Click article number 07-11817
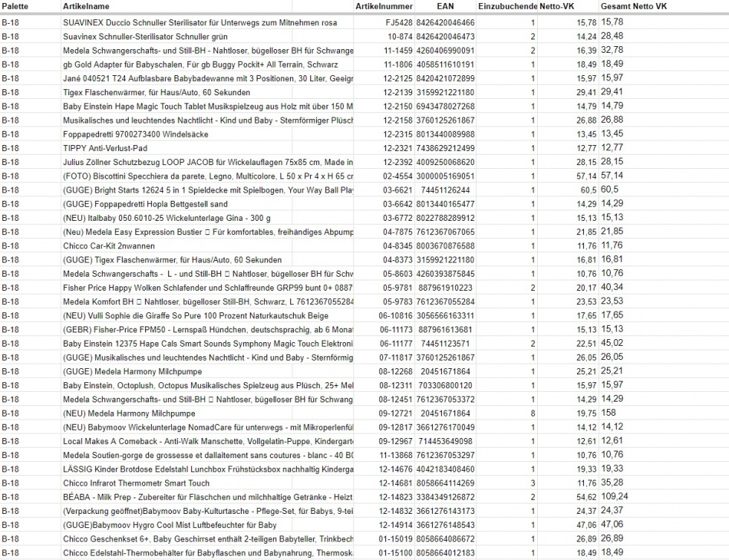 (x=396, y=357)
